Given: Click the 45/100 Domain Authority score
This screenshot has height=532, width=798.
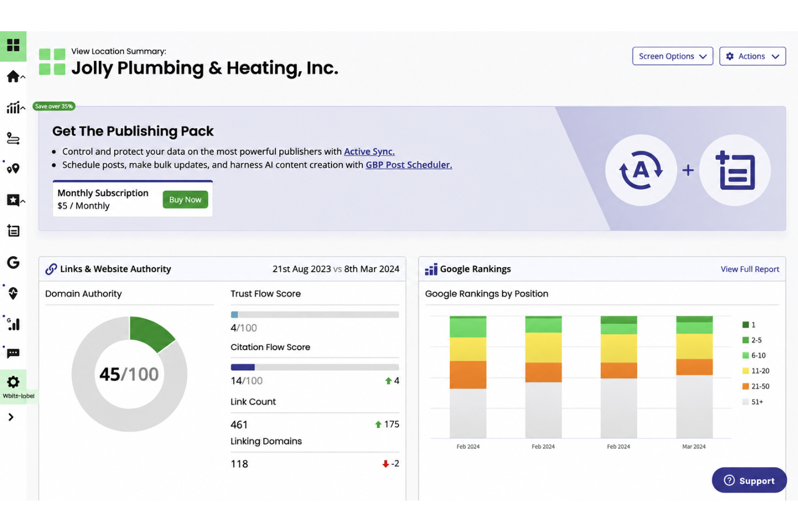Looking at the screenshot, I should (129, 374).
